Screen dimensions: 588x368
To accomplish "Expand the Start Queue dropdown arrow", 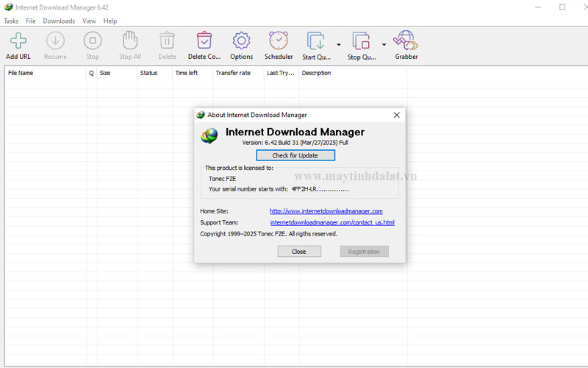I will tap(339, 45).
